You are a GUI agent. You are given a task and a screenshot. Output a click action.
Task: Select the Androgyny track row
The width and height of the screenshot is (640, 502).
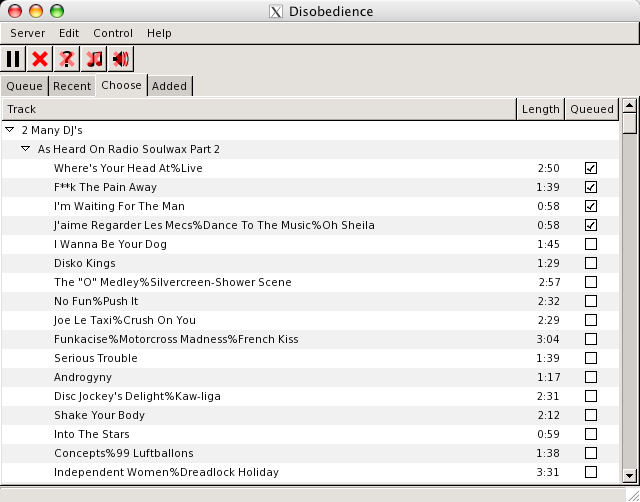coord(310,377)
